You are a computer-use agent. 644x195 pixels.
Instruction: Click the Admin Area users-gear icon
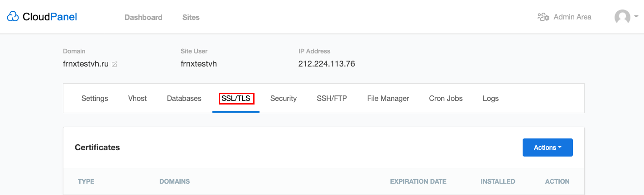coord(543,17)
